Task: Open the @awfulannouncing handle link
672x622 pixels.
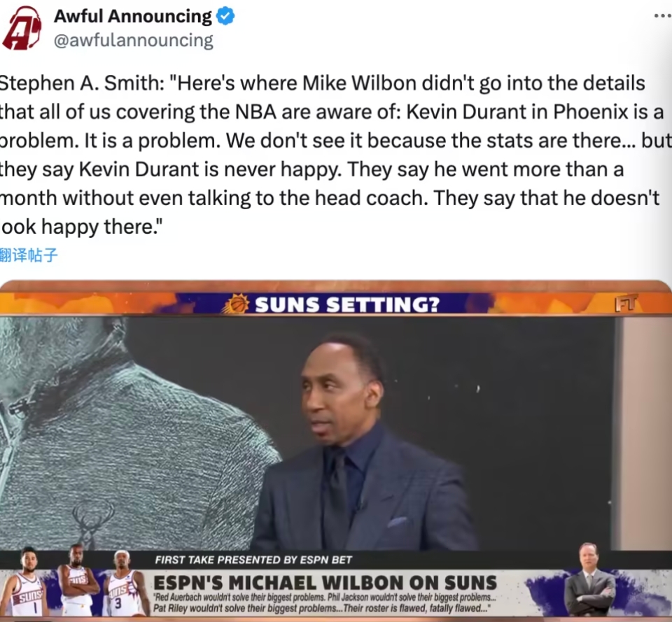Action: click(133, 41)
